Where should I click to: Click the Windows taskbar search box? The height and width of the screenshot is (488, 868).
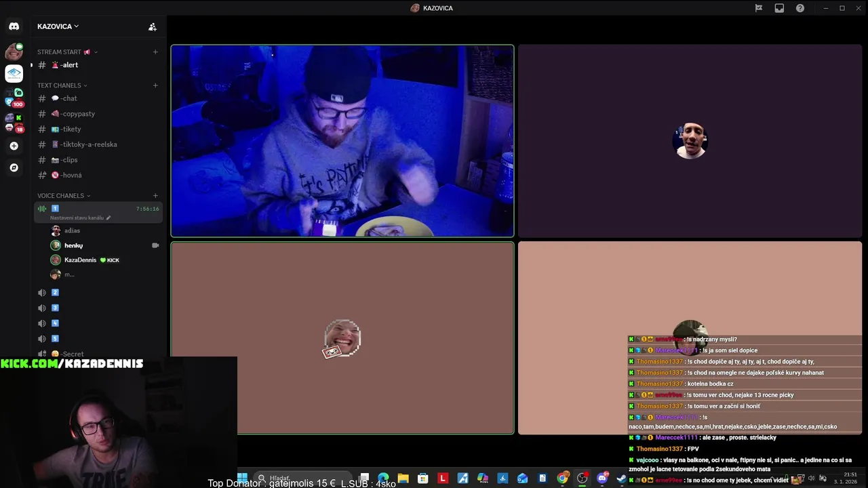[x=304, y=479]
